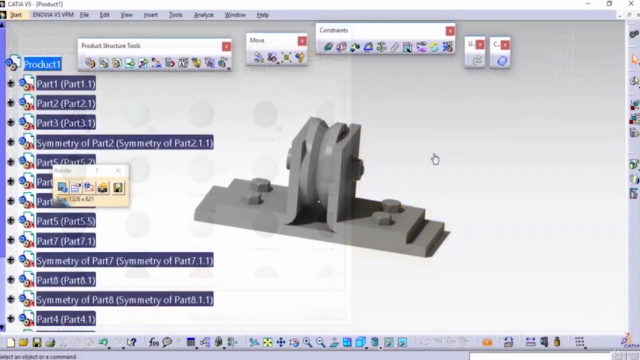Click the Hide/Show icon
Screen dimensions: 640x360
point(389,342)
